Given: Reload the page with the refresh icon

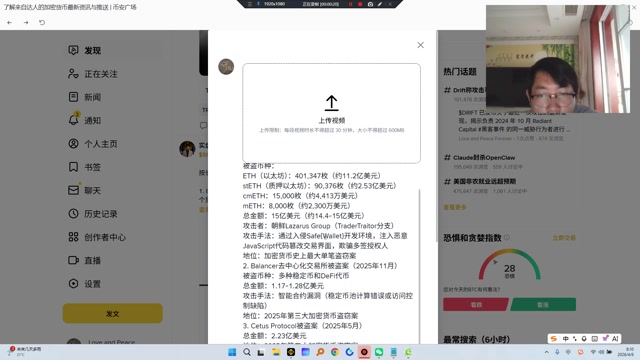Looking at the screenshot, I should tap(42, 22).
